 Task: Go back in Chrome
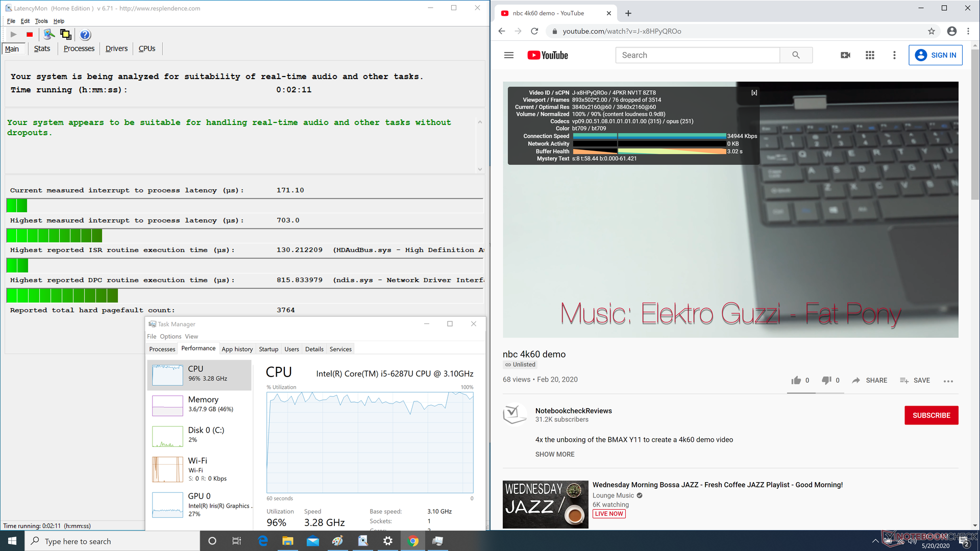tap(501, 31)
